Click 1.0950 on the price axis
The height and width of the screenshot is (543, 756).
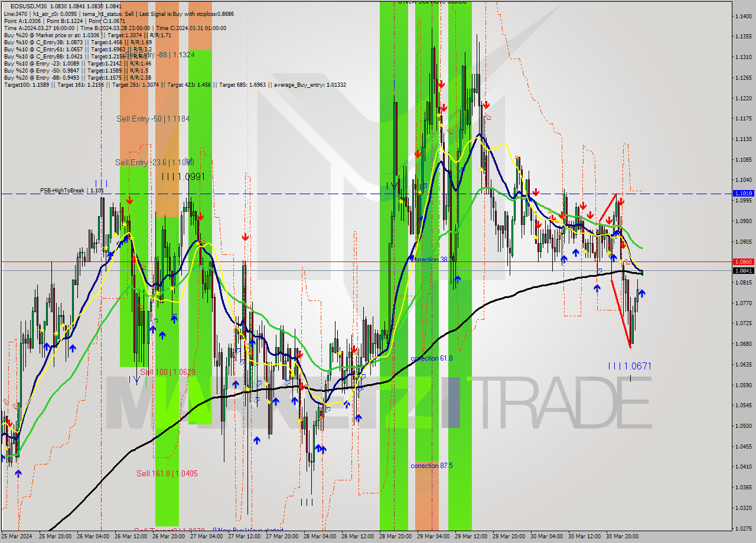click(x=743, y=221)
